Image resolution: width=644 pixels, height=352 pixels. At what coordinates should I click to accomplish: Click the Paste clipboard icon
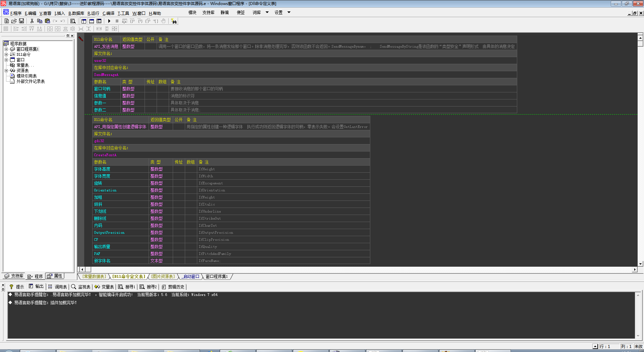click(x=47, y=21)
